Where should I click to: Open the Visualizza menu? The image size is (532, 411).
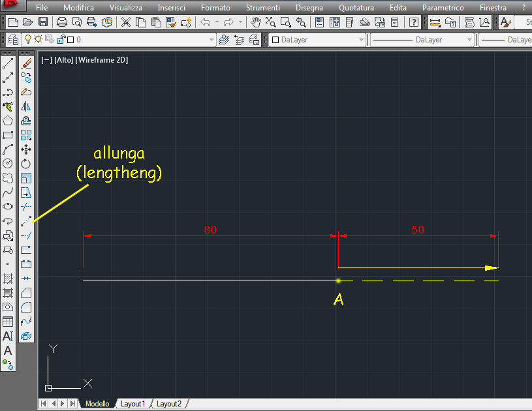click(126, 7)
